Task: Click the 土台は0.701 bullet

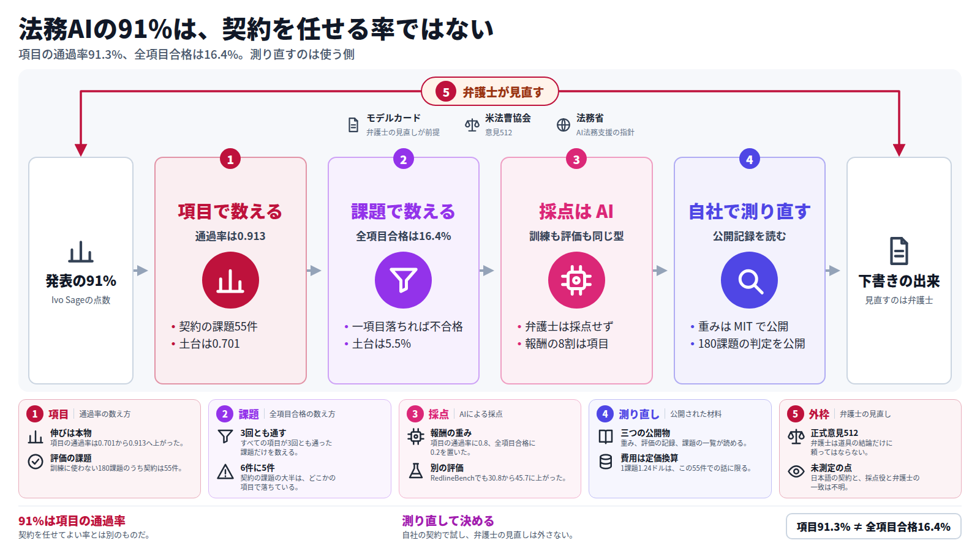Action: pos(209,343)
